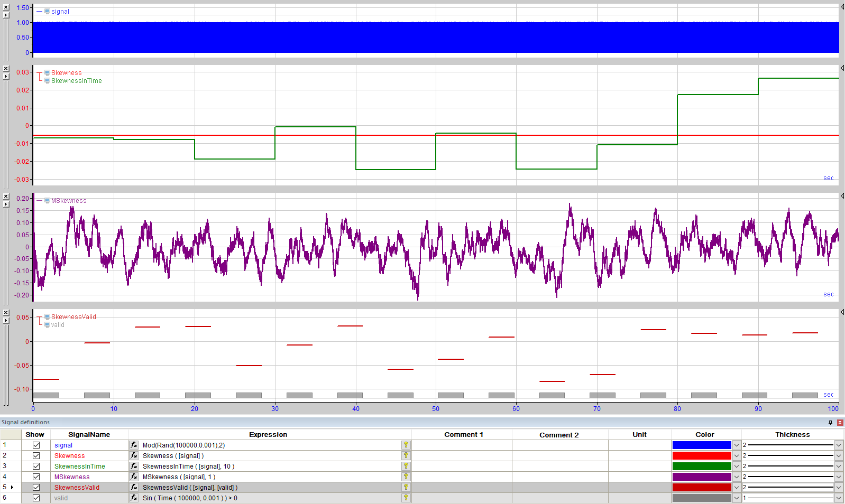This screenshot has height=504, width=845.
Task: Click the Expression column header
Action: (268, 435)
